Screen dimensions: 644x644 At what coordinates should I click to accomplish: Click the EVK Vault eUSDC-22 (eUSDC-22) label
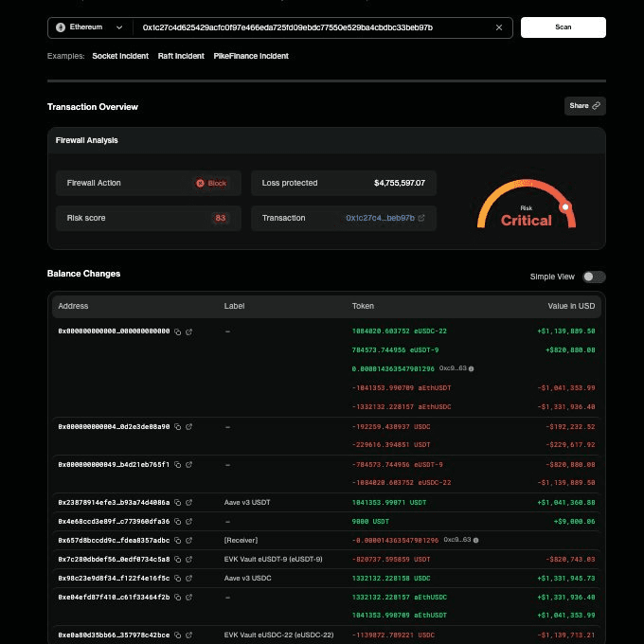[278, 635]
